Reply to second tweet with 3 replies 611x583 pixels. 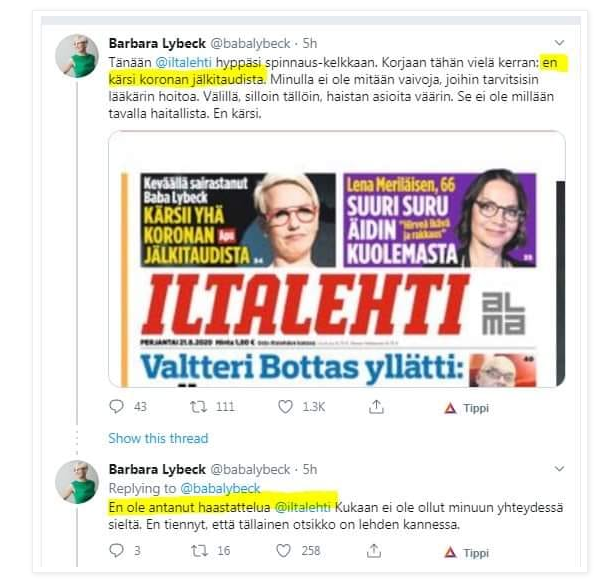[x=117, y=551]
